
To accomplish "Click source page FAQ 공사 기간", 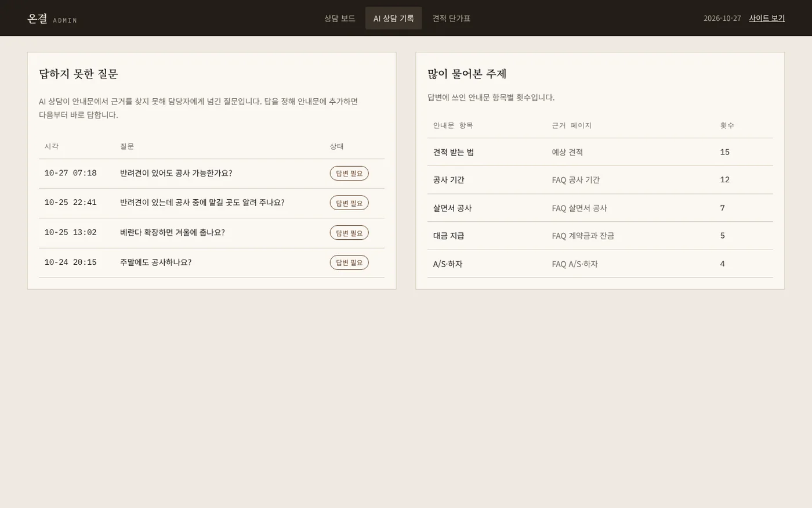I will point(576,180).
